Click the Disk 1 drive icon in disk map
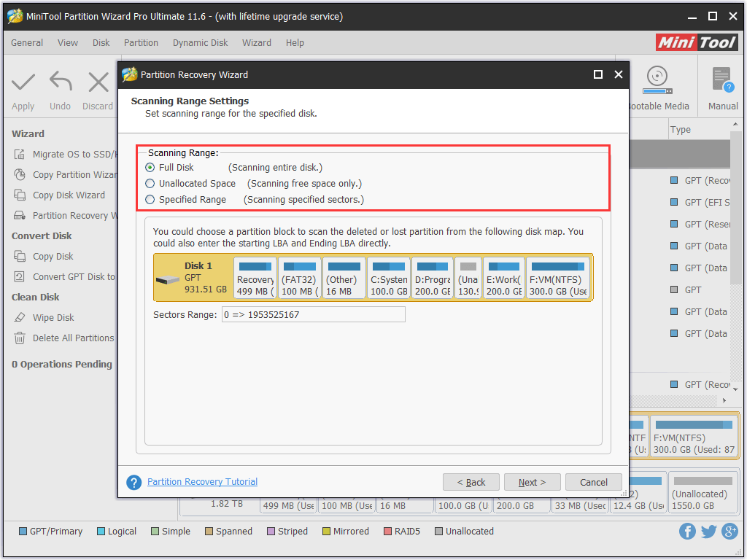Image resolution: width=747 pixels, height=560 pixels. (168, 279)
